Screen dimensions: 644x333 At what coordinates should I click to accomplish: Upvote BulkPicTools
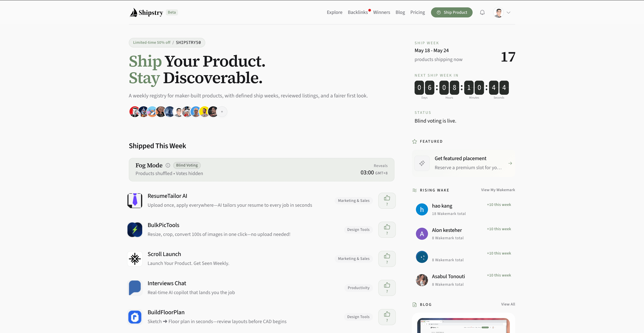point(387,230)
